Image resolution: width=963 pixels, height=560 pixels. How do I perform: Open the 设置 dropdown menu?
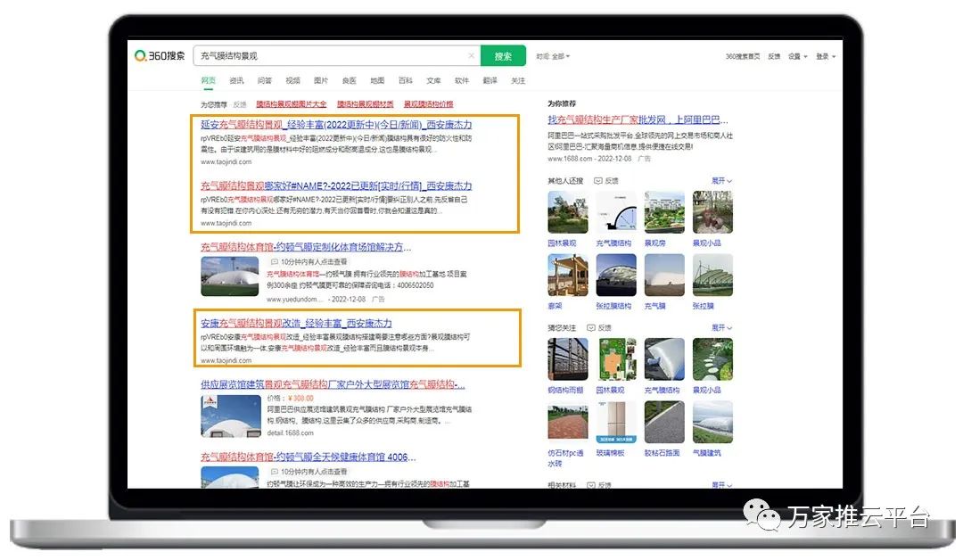[796, 56]
